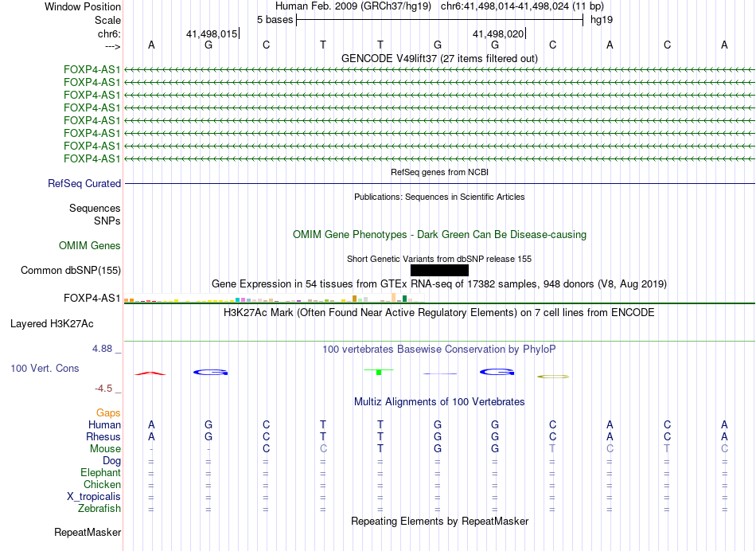Open the 'GENCODE V49lift37' track title
This screenshot has width=756, height=551.
[x=439, y=58]
